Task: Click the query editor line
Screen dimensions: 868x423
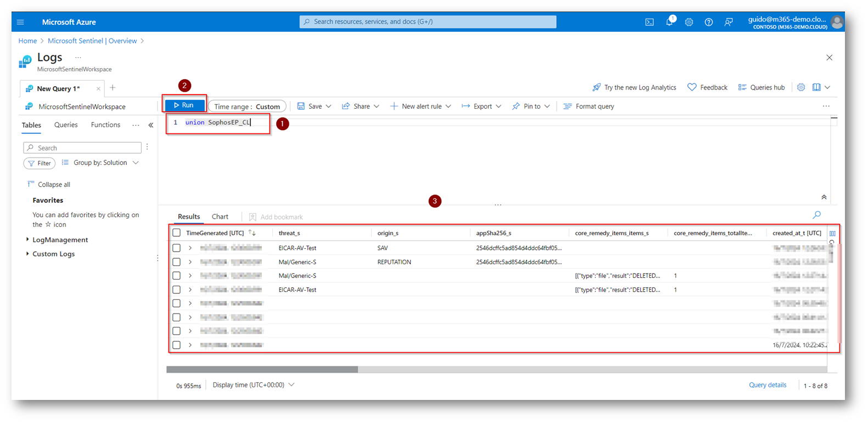Action: click(x=217, y=123)
